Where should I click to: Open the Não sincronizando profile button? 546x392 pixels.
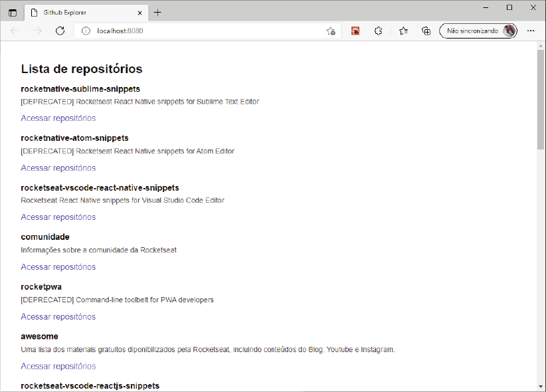tap(478, 31)
